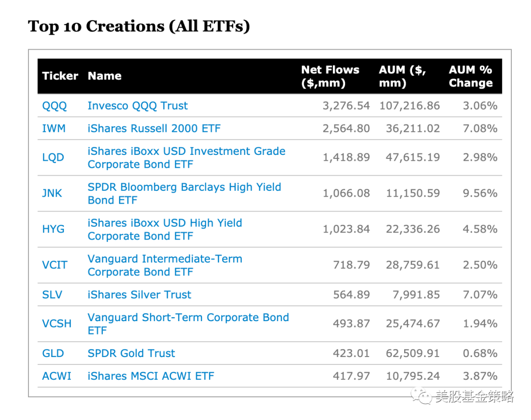Click the AUM % Change column header
The height and width of the screenshot is (420, 531).
(471, 76)
